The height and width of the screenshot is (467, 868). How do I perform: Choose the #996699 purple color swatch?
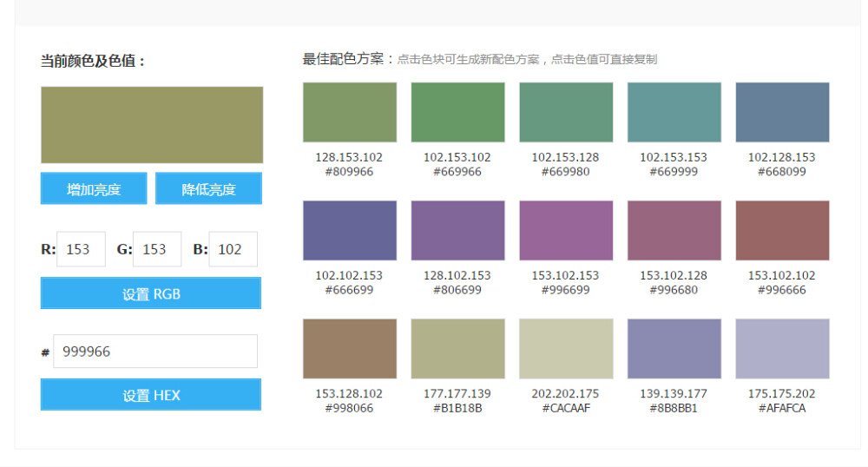click(x=566, y=230)
